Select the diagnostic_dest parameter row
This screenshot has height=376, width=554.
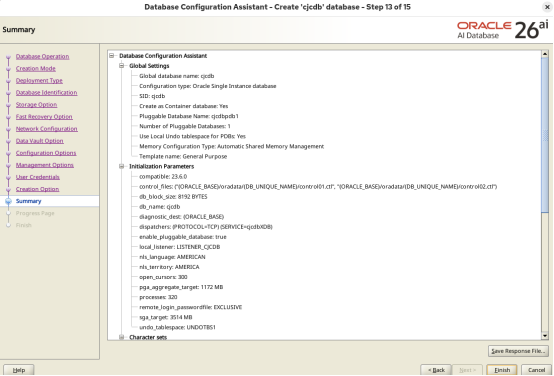(x=182, y=217)
